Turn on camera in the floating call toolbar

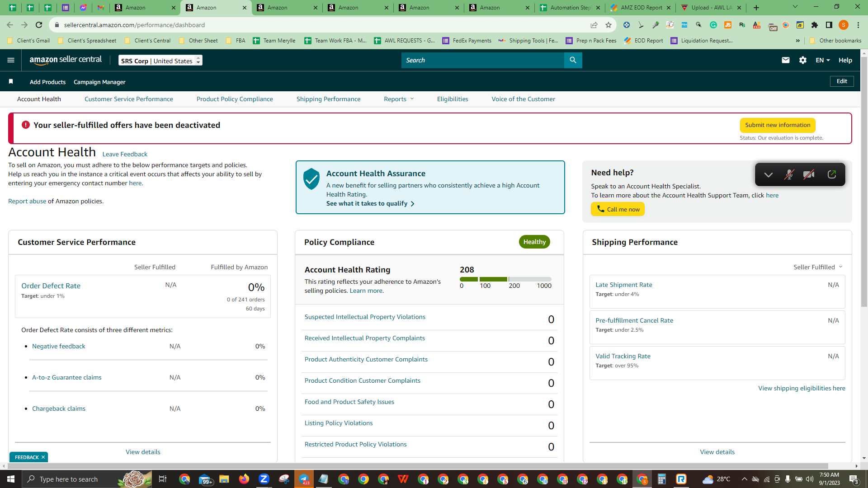(809, 175)
